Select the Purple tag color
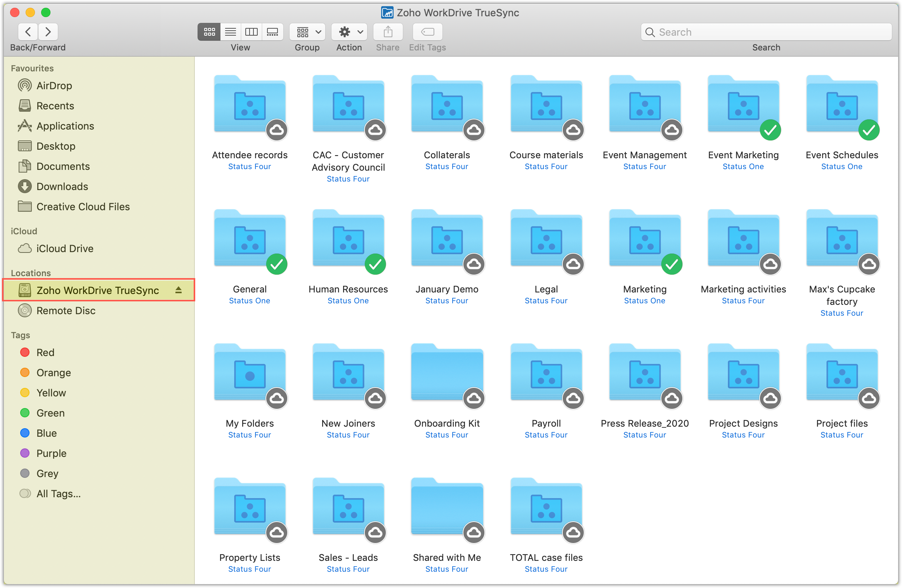 51,453
